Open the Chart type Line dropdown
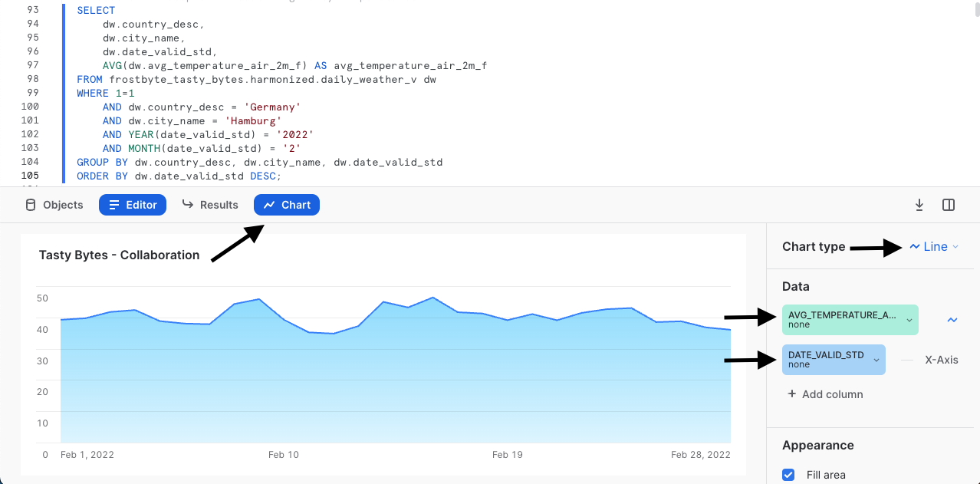The width and height of the screenshot is (980, 484). [934, 247]
